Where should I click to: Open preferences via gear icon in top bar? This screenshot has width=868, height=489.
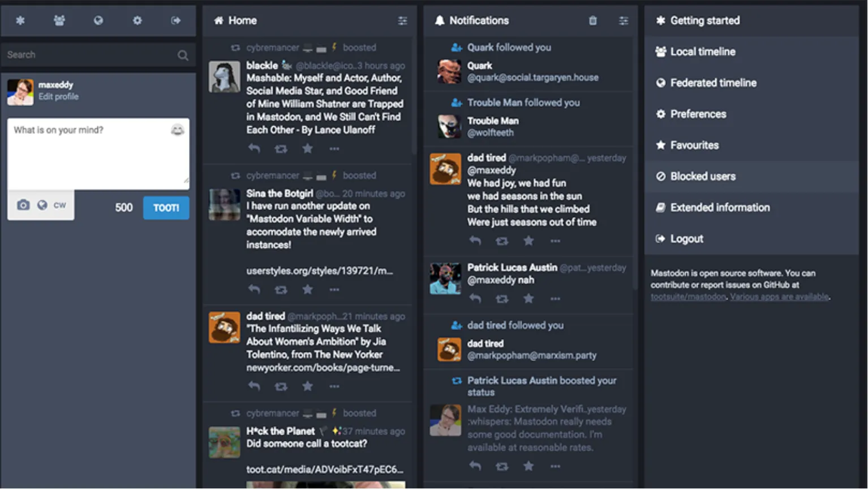137,20
